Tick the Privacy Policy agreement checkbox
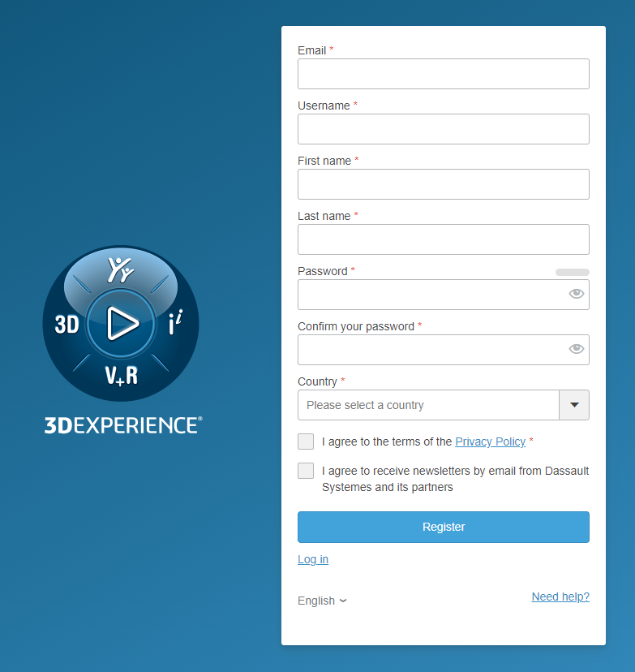635x672 pixels. pos(306,442)
